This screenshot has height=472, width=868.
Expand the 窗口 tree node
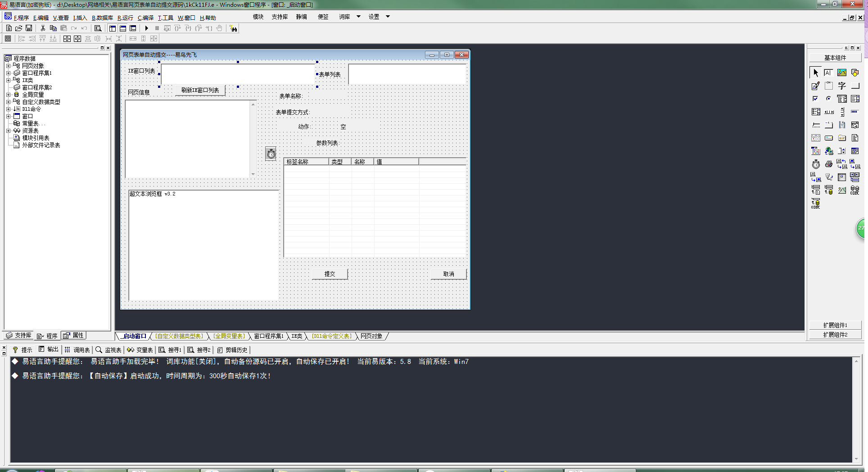coord(8,116)
